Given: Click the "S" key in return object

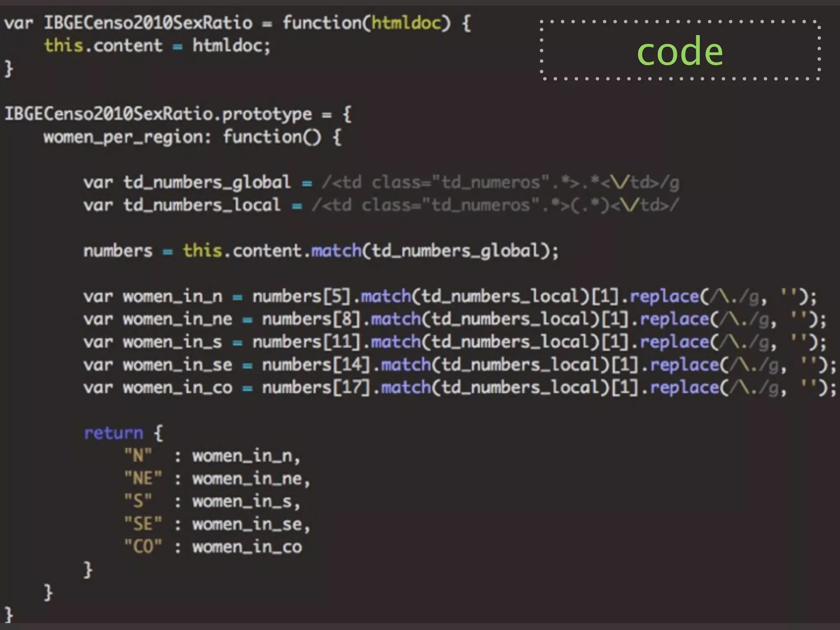Looking at the screenshot, I should point(138,501).
